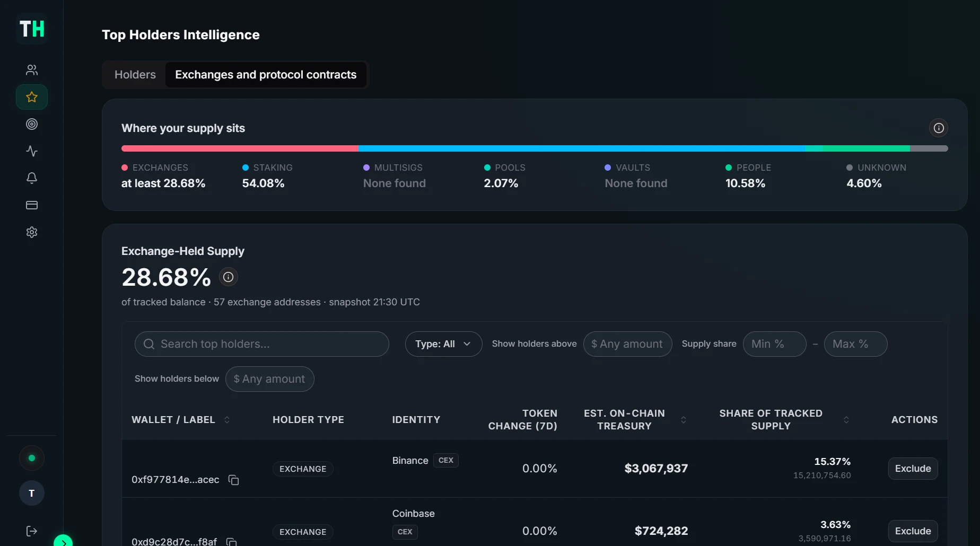This screenshot has width=980, height=546.
Task: Click the $3,067,937 treasury value
Action: pyautogui.click(x=656, y=469)
